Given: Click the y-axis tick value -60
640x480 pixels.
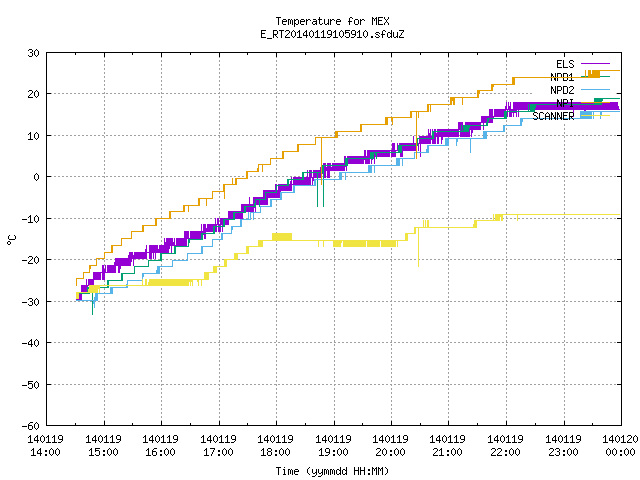Looking at the screenshot, I should point(31,426).
